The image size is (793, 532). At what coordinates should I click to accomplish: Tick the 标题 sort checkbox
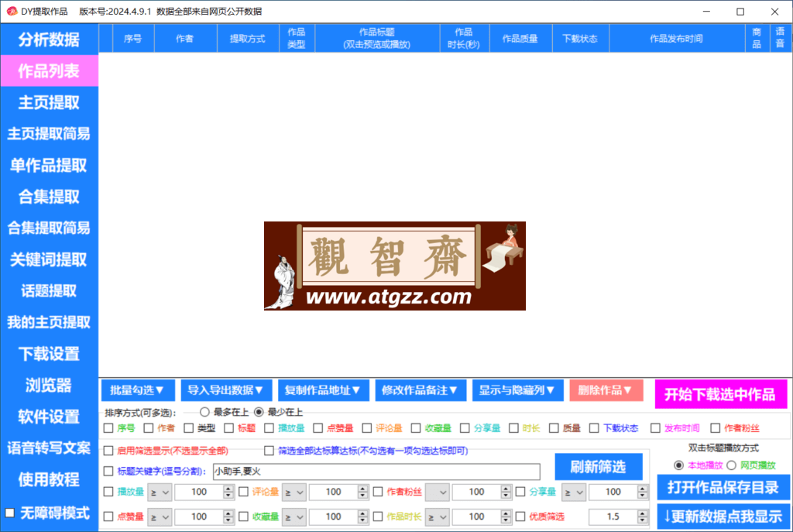(x=228, y=428)
